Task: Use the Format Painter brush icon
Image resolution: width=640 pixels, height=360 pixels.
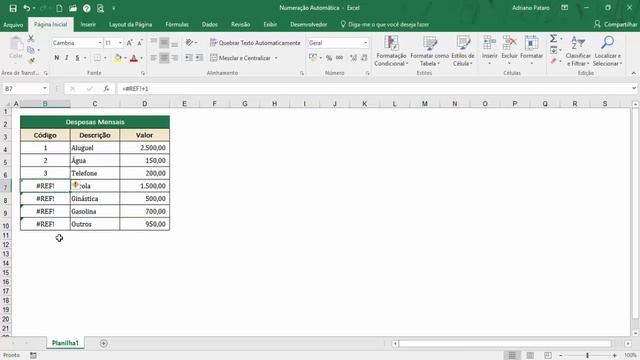Action: pos(31,60)
